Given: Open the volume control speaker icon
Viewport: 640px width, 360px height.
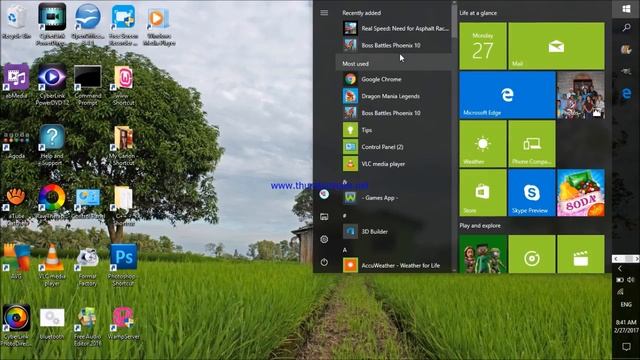Looking at the screenshot, I should [631, 280].
